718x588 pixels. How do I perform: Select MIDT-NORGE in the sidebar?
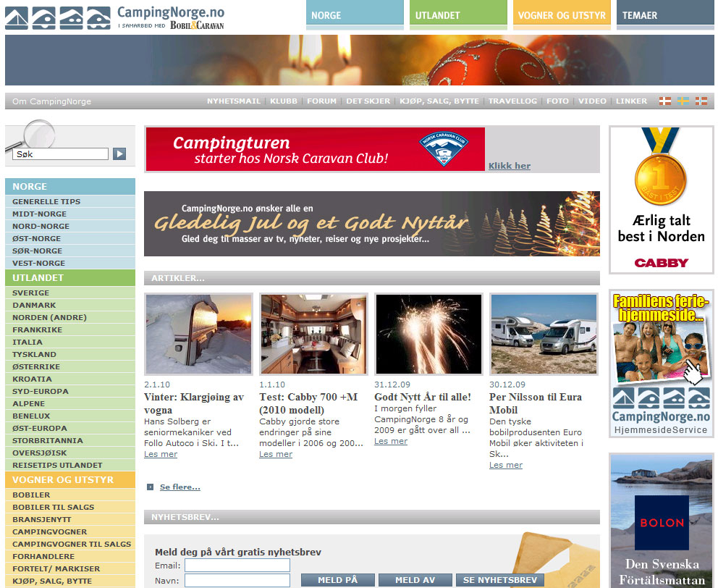39,214
